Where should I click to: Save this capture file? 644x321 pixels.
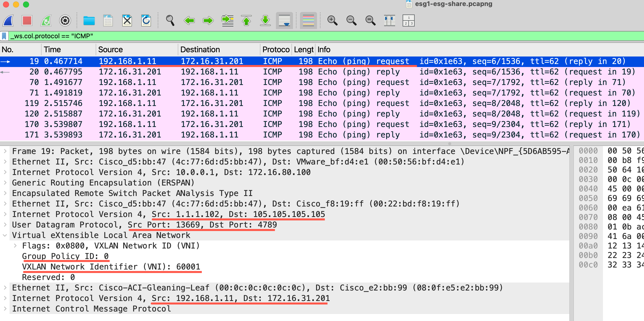pyautogui.click(x=108, y=20)
